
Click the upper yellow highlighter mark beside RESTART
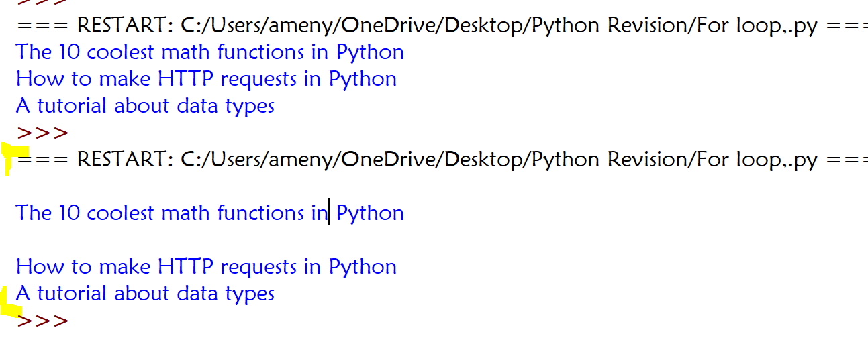[x=15, y=160]
